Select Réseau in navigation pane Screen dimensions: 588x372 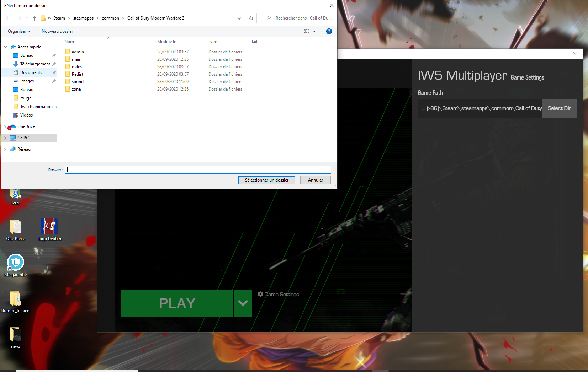[24, 149]
